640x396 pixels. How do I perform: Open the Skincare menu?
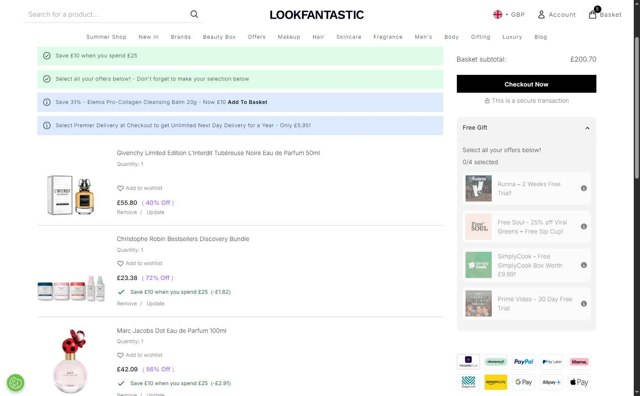point(349,37)
